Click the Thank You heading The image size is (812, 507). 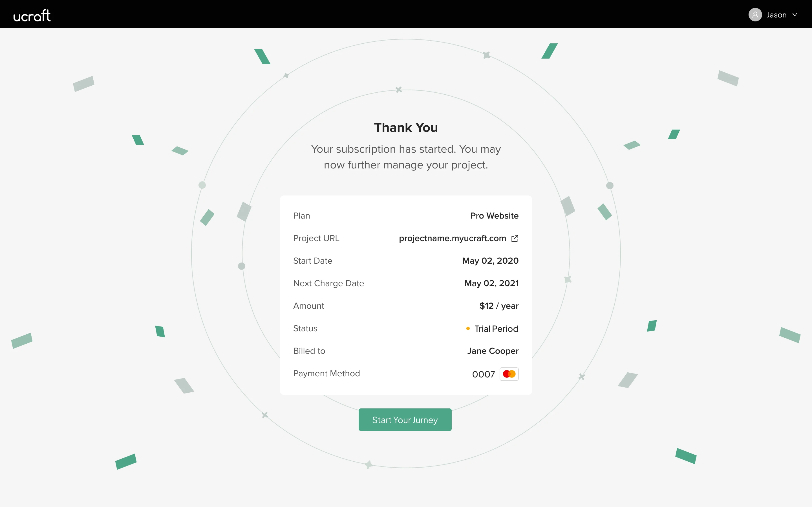pos(406,127)
